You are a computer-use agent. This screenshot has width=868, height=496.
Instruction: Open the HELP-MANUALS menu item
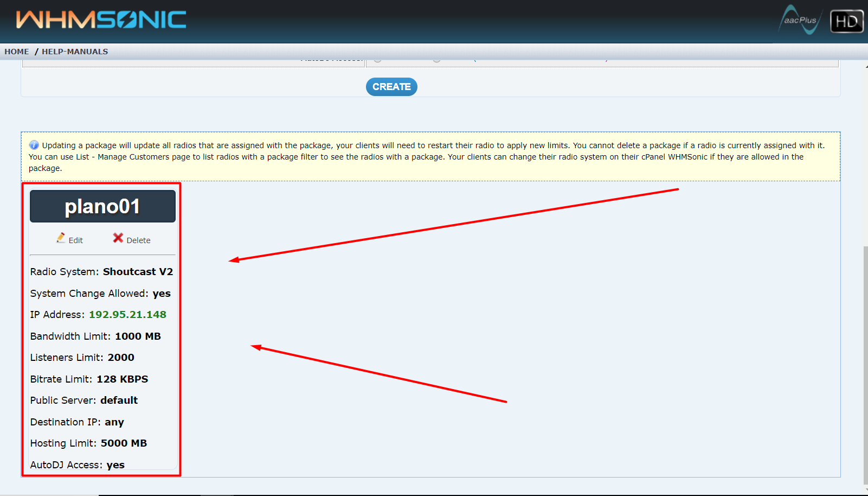click(75, 52)
